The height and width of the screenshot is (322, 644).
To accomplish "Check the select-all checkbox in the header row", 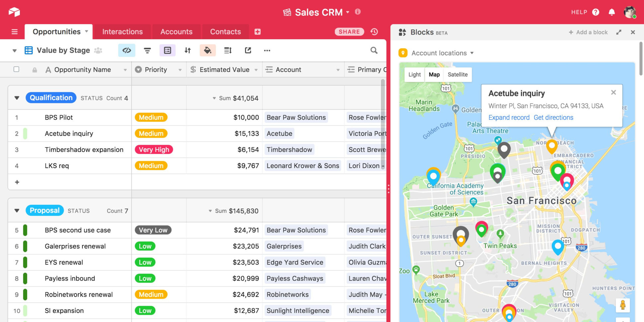I will 16,69.
